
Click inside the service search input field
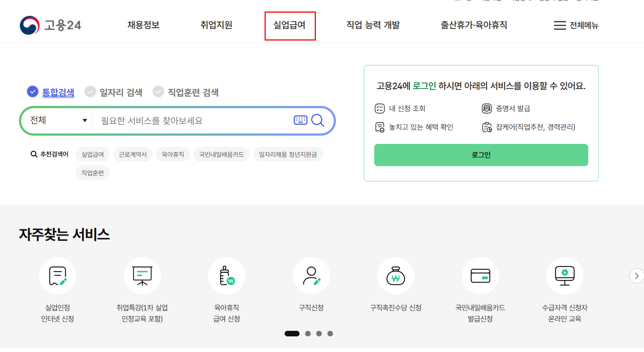point(186,120)
